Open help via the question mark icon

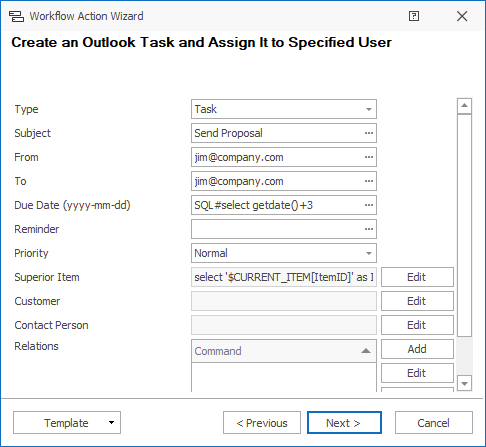[414, 16]
